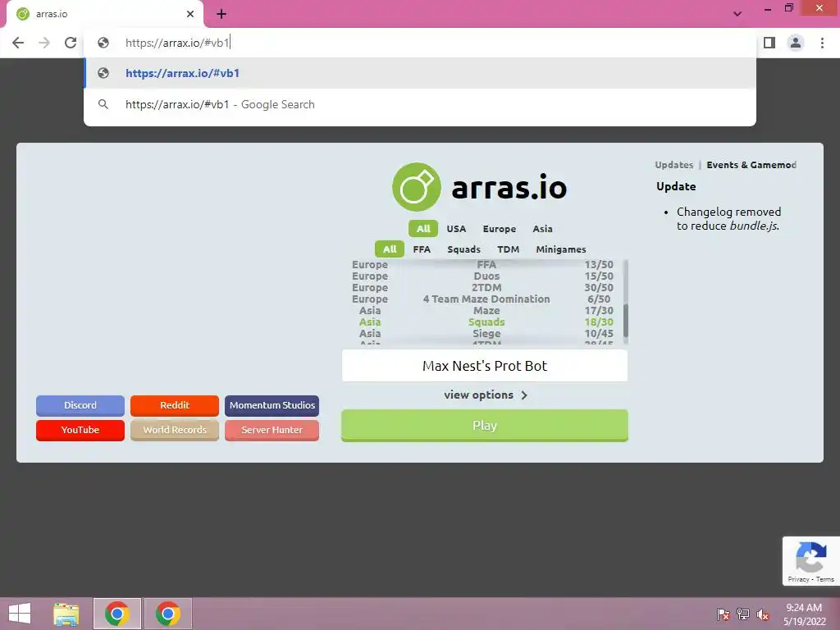The width and height of the screenshot is (840, 630).
Task: Click the browser forward arrow
Action: tap(44, 43)
